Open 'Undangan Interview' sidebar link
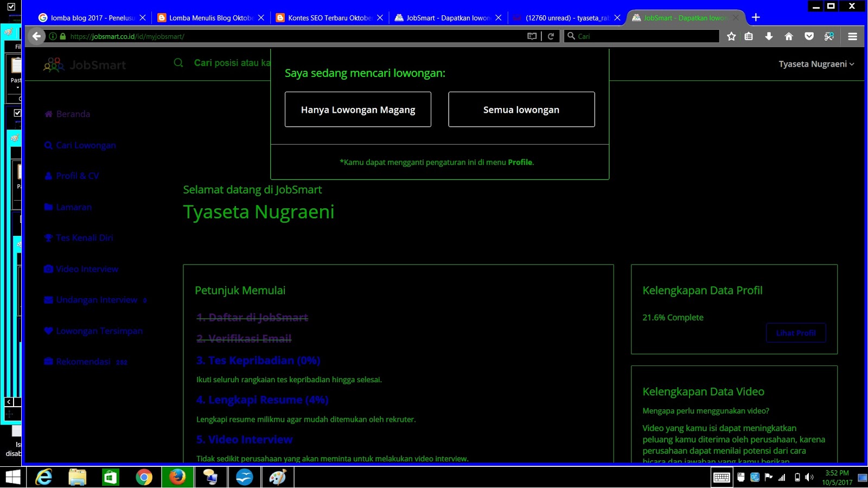Viewport: 868px width, 488px height. [97, 300]
